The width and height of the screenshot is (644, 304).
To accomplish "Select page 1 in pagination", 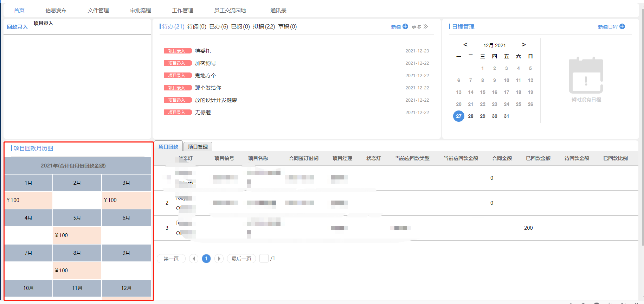I will pyautogui.click(x=206, y=259).
